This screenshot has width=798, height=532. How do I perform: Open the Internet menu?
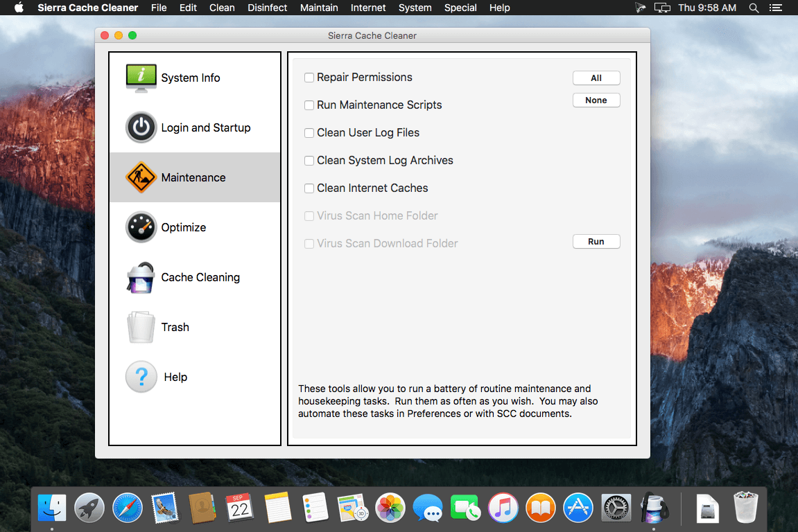[368, 8]
